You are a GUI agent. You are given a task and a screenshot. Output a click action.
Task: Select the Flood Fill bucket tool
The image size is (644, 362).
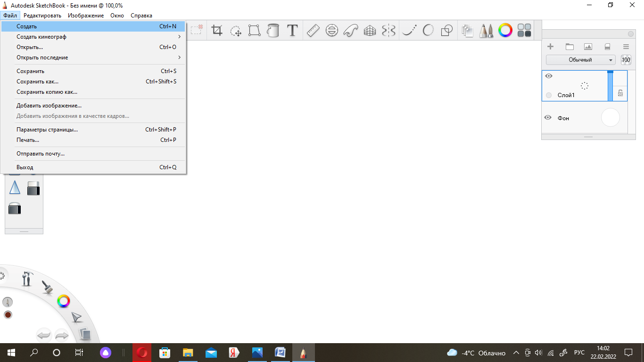coord(272,31)
